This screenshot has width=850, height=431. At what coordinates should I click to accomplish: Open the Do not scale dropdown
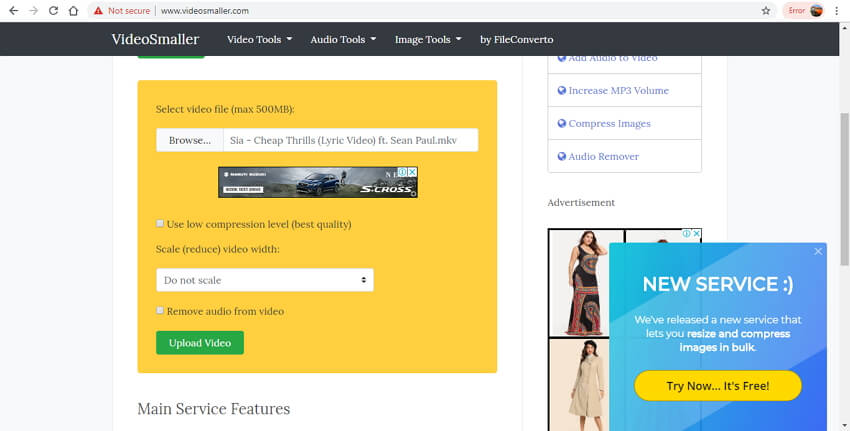click(x=265, y=280)
